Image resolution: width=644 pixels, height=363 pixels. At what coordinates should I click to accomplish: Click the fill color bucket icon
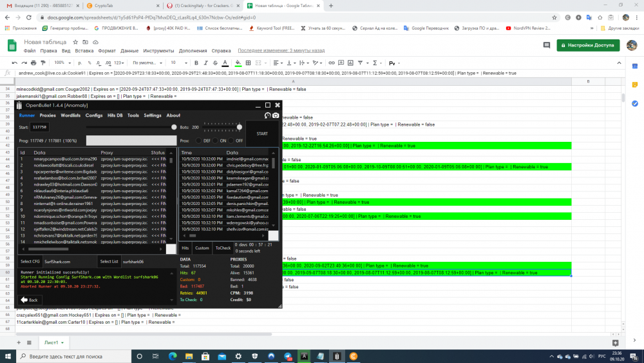pyautogui.click(x=239, y=63)
